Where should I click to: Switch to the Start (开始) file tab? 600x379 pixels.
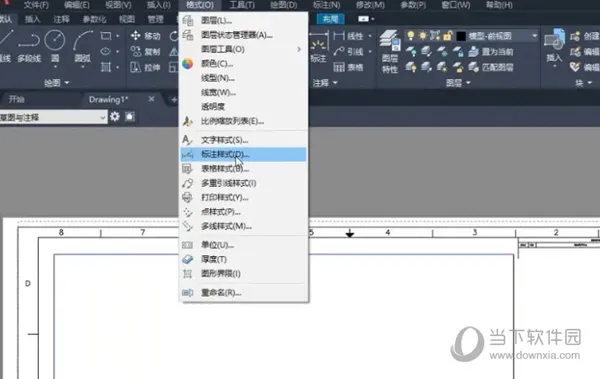(x=16, y=100)
